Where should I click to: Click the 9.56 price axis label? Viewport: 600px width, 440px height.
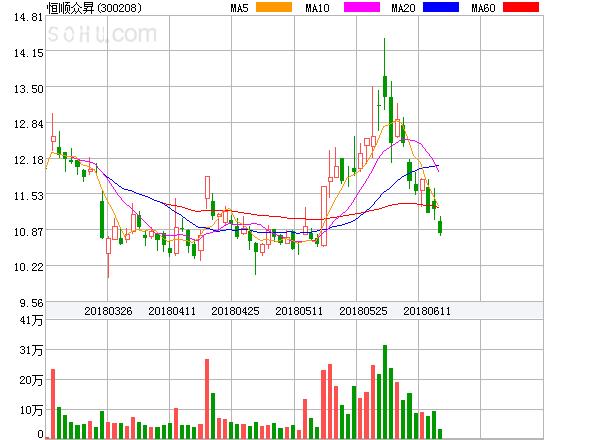click(31, 303)
